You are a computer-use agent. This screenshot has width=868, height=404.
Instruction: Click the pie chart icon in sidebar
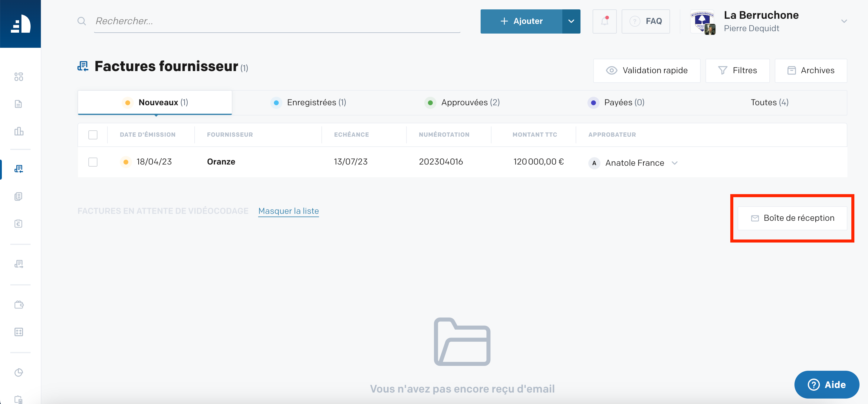tap(19, 372)
